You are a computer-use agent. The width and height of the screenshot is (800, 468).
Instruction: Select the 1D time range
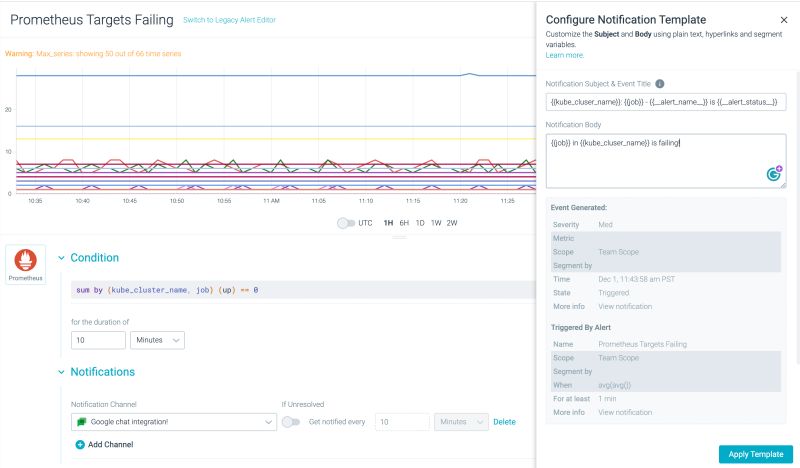[420, 223]
